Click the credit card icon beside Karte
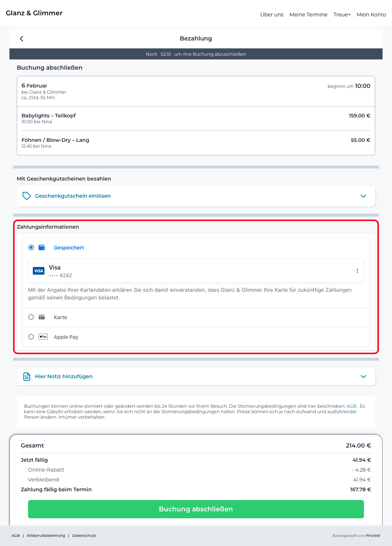 click(42, 317)
